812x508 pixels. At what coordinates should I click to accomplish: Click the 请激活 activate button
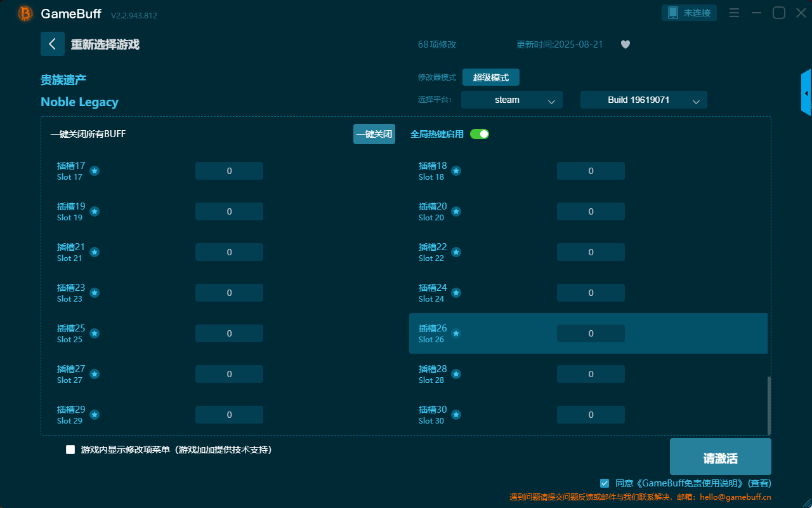pos(721,457)
